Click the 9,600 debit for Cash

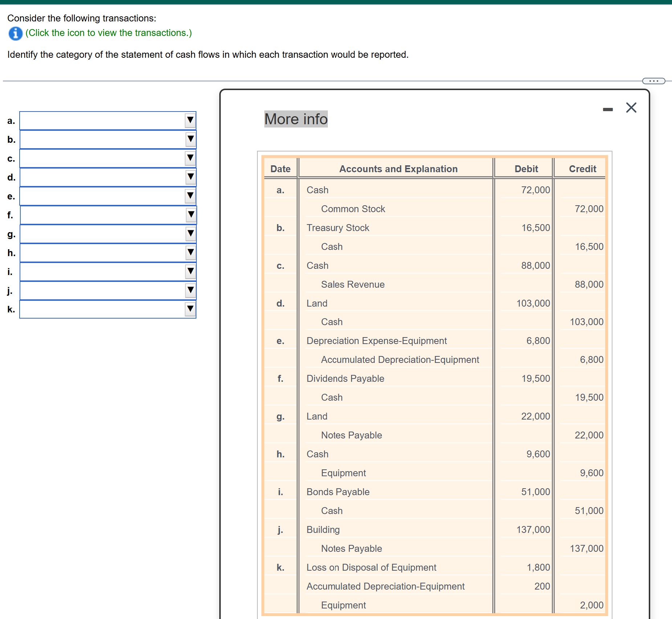coord(538,454)
